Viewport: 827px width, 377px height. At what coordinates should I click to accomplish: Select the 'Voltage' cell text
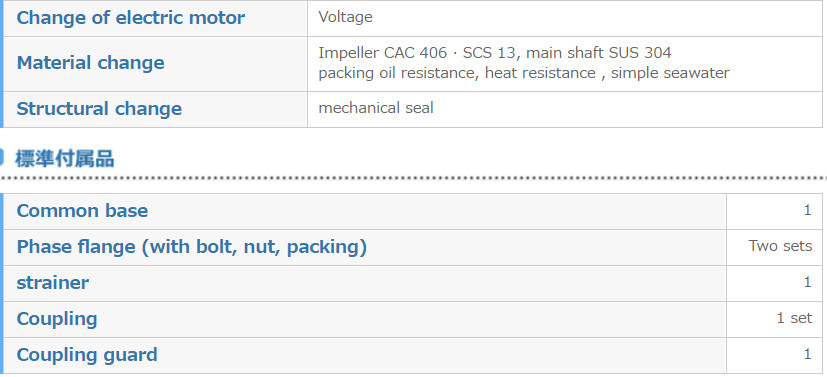pos(345,17)
